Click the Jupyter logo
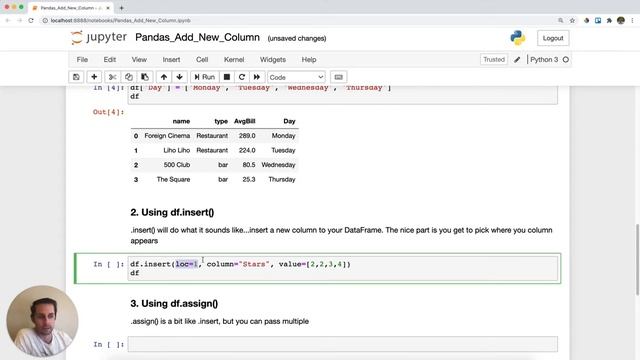Viewport: 640px width, 360px height. [x=99, y=37]
